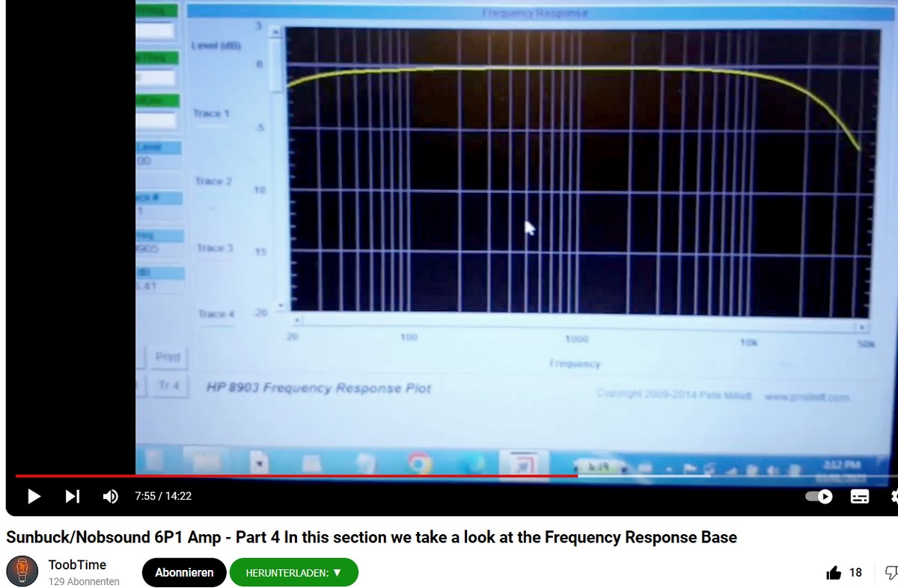Subscribe with the Abonnieren button
The height and width of the screenshot is (588, 898).
(184, 572)
